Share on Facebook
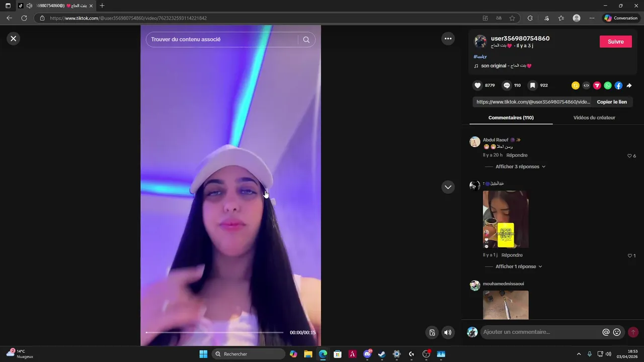644x362 pixels. pyautogui.click(x=618, y=85)
